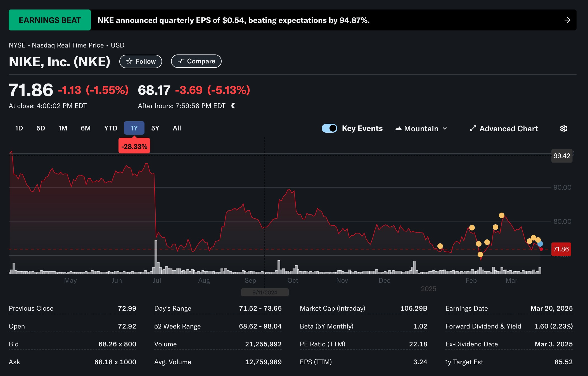
Task: Select the 1D time range
Action: click(x=19, y=128)
